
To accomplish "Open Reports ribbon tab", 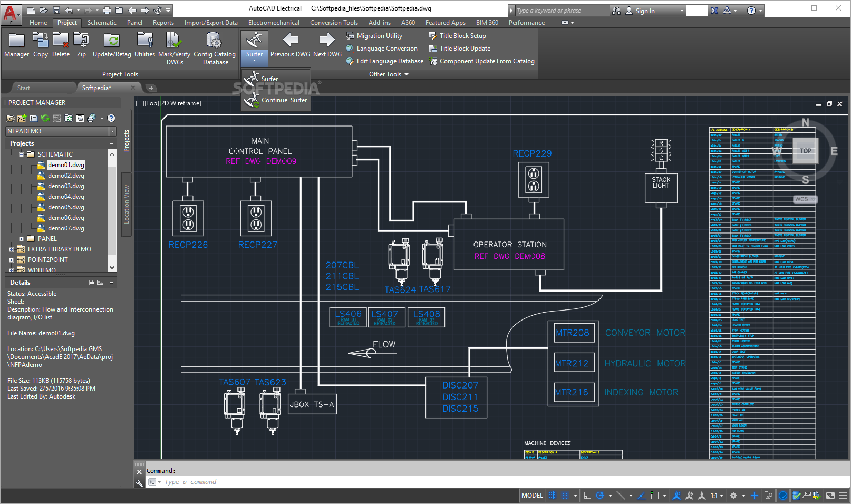I will coord(163,23).
